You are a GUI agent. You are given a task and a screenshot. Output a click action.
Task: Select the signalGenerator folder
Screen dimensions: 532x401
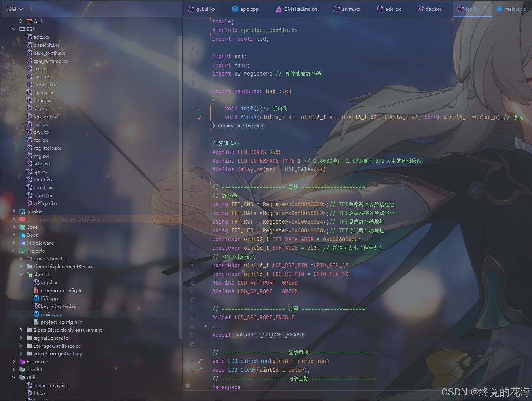click(52, 338)
